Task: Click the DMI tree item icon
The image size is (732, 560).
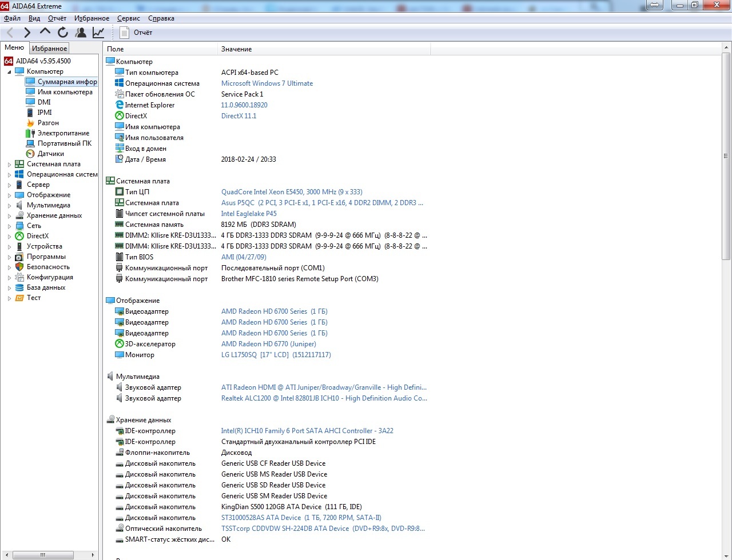Action: [30, 102]
